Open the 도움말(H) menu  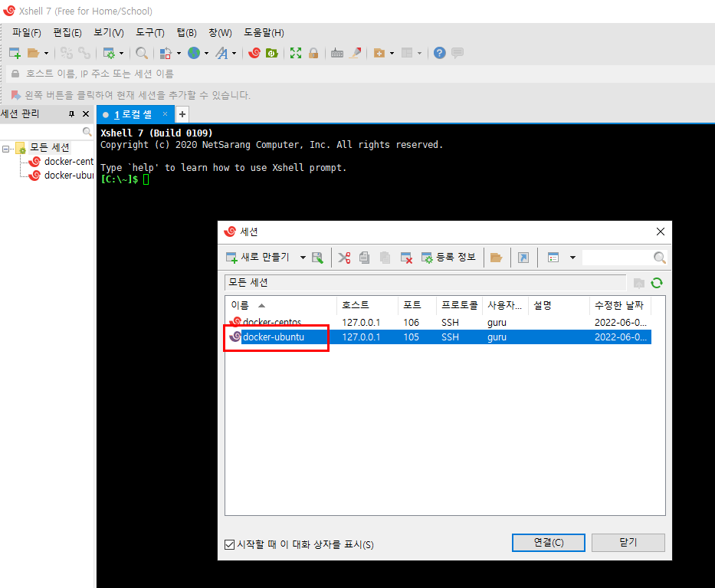tap(264, 33)
